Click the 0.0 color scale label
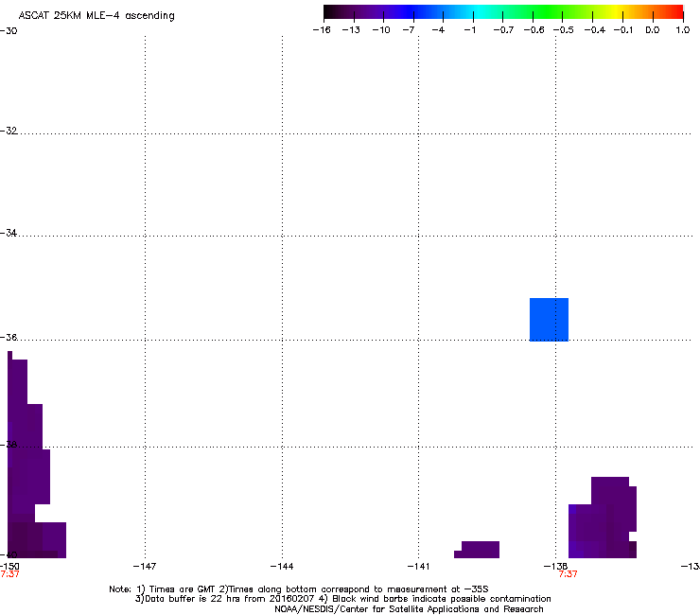Image resolution: width=700 pixels, height=615 pixels. click(653, 30)
